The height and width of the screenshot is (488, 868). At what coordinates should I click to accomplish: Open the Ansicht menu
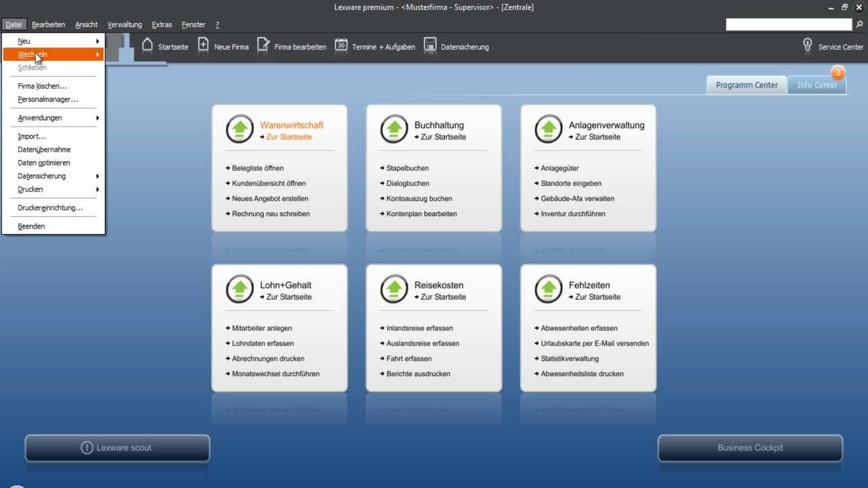click(x=86, y=24)
